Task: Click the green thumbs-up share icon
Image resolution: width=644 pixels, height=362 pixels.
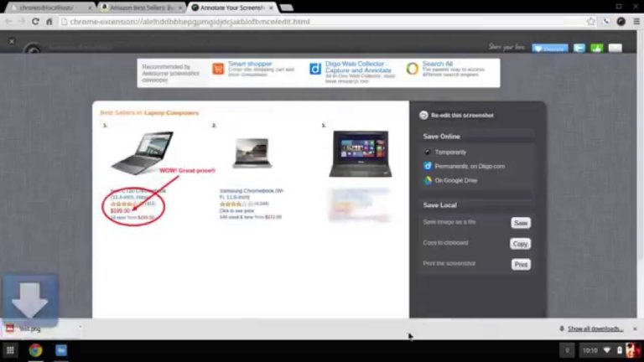Action: pos(597,49)
